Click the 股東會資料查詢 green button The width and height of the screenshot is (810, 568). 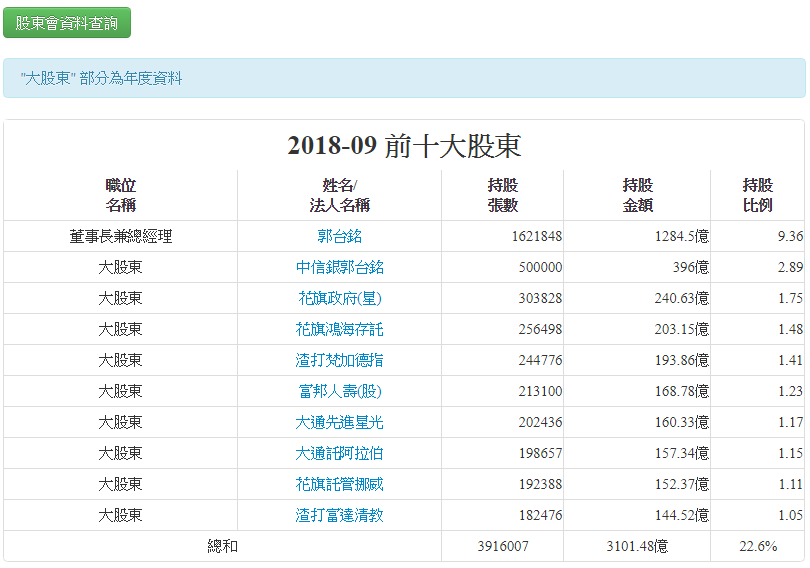[x=67, y=22]
